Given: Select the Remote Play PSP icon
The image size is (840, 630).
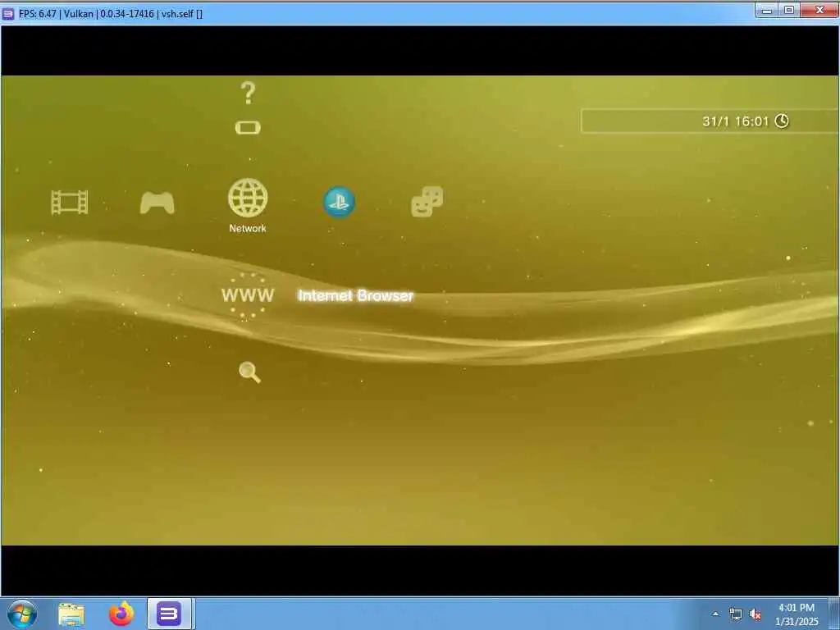Looking at the screenshot, I should tap(248, 127).
